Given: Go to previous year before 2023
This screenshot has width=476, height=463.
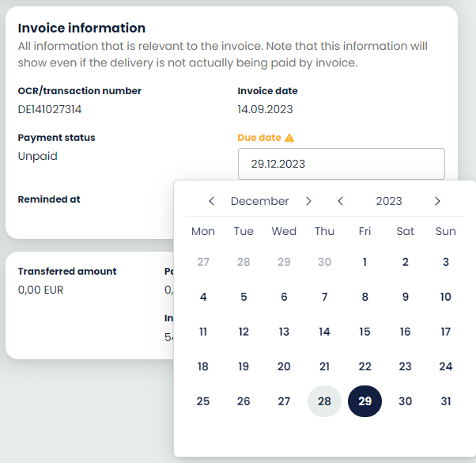Looking at the screenshot, I should (x=340, y=201).
